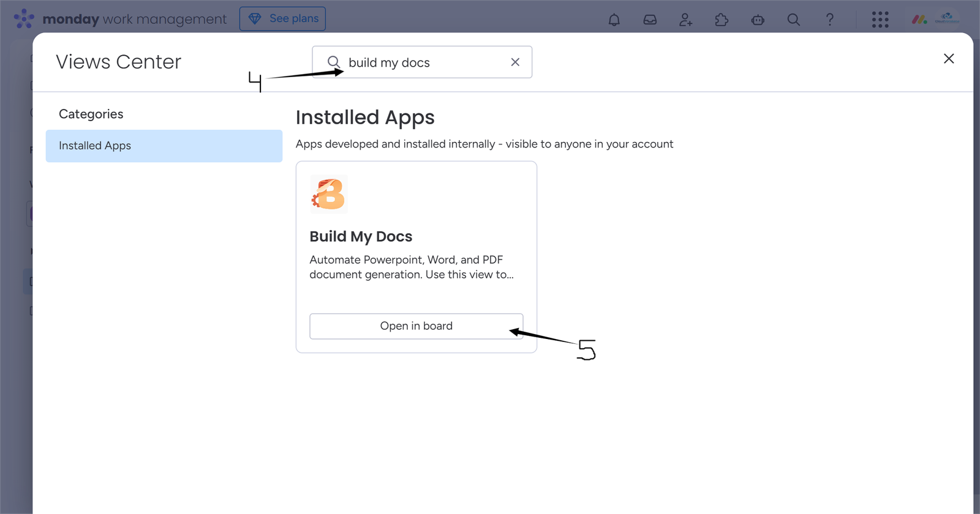Select the Installed Apps category
Image resolution: width=980 pixels, height=514 pixels.
[x=164, y=146]
